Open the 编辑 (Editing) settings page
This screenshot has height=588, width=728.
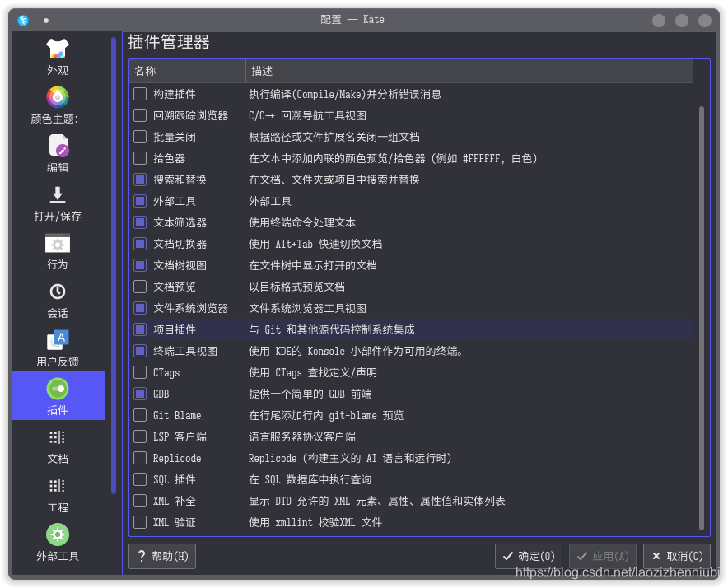point(58,154)
